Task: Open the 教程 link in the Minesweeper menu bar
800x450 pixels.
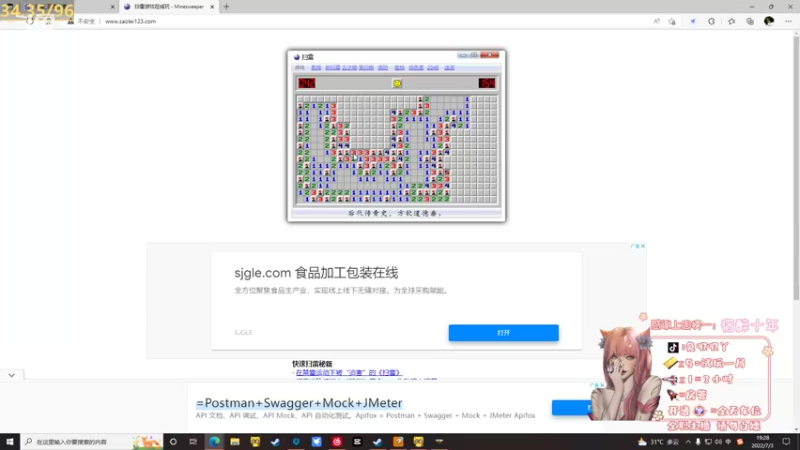Action: (316, 67)
